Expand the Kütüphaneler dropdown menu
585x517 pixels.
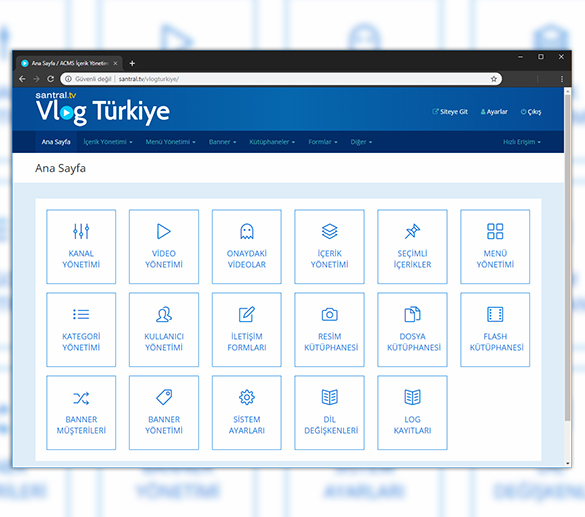point(272,142)
